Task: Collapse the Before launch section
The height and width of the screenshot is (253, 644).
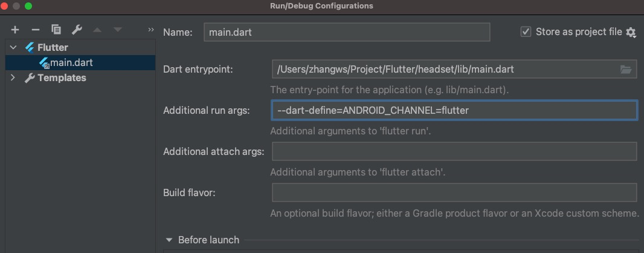Action: pyautogui.click(x=169, y=240)
